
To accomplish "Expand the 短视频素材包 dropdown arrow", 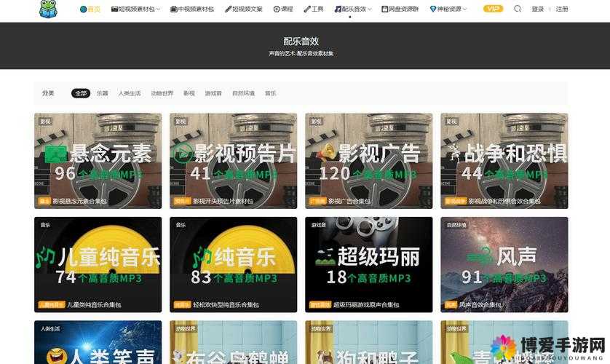I will point(159,9).
